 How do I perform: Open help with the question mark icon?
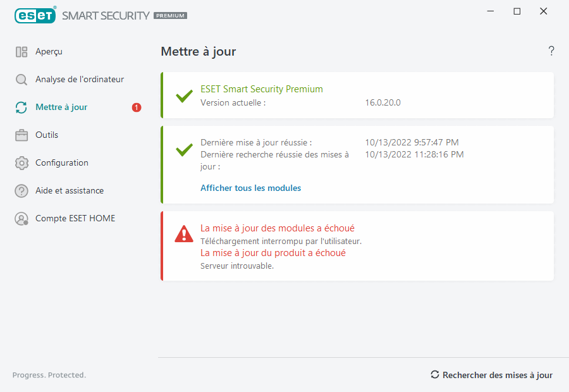coord(551,51)
